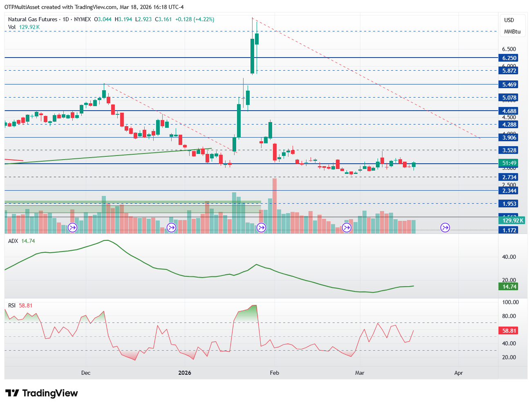Viewport: 532px width, 407px height.
Task: Click the OTPMultiAsset created with TradingView.com header
Action: point(94,7)
